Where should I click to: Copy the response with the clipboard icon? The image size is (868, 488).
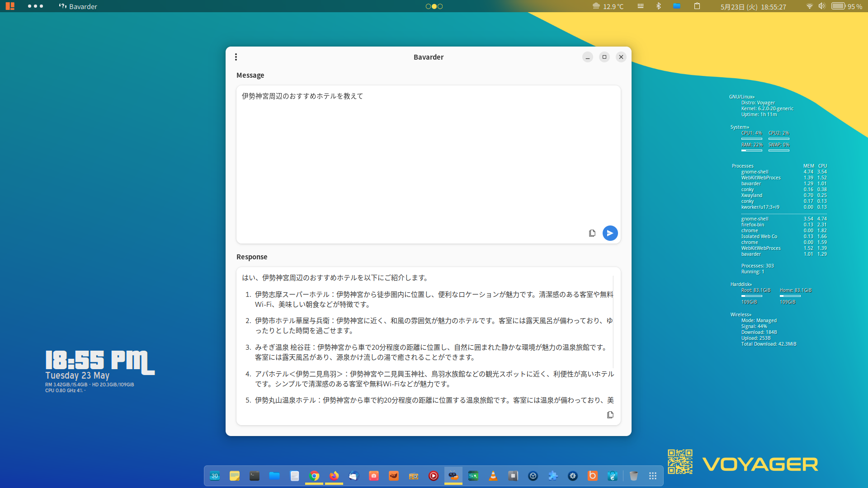pos(610,415)
